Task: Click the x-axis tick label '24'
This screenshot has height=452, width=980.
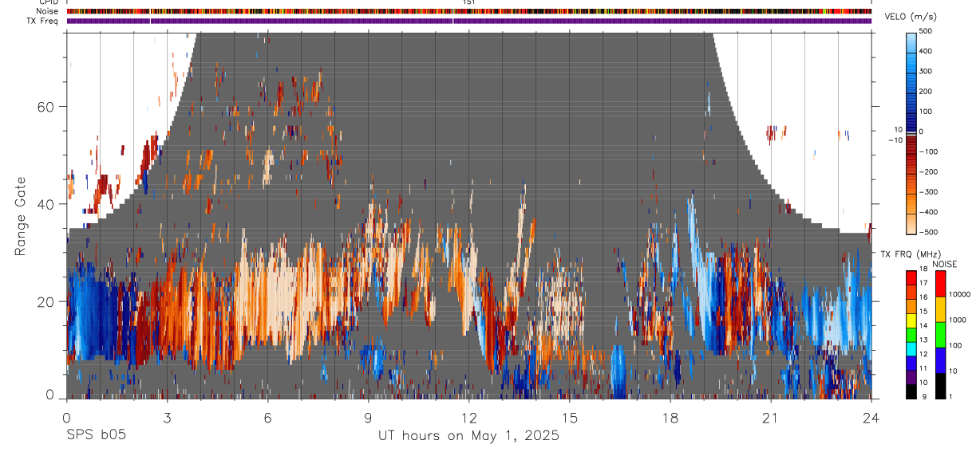Action: [x=871, y=418]
